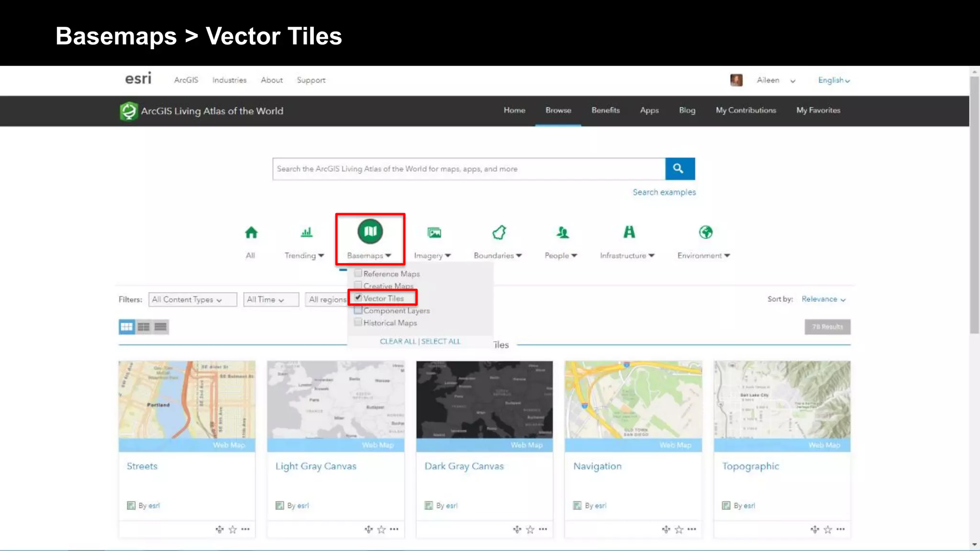Screen dimensions: 980x551
Task: Click the Living Atlas globe logo icon
Action: click(x=128, y=111)
